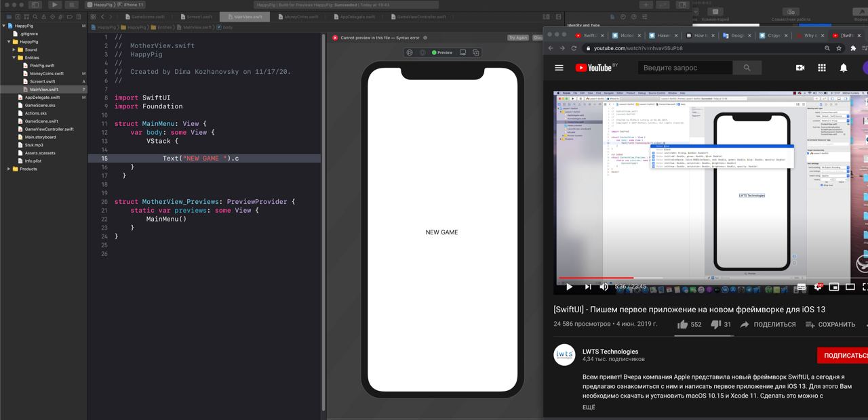This screenshot has height=420, width=868.
Task: Run the HappyPig build with Play button
Action: [x=55, y=5]
